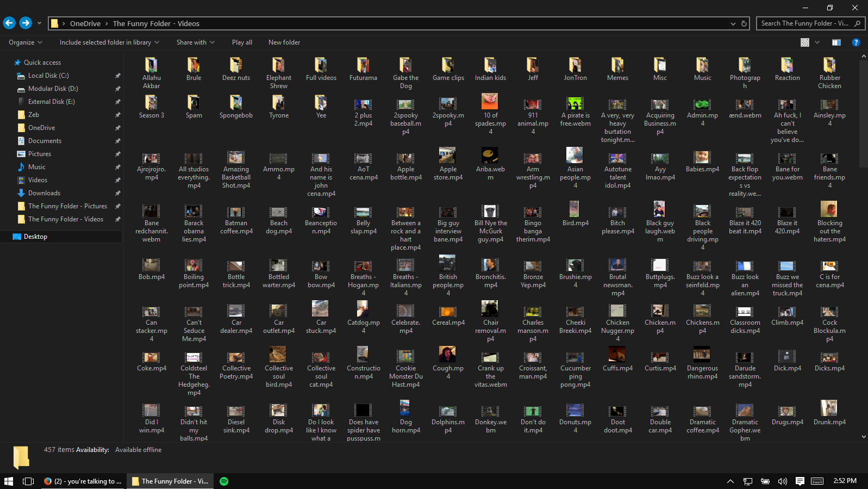Screen dimensions: 868x489
Task: Click the Task View taskbar icon
Action: (x=28, y=481)
